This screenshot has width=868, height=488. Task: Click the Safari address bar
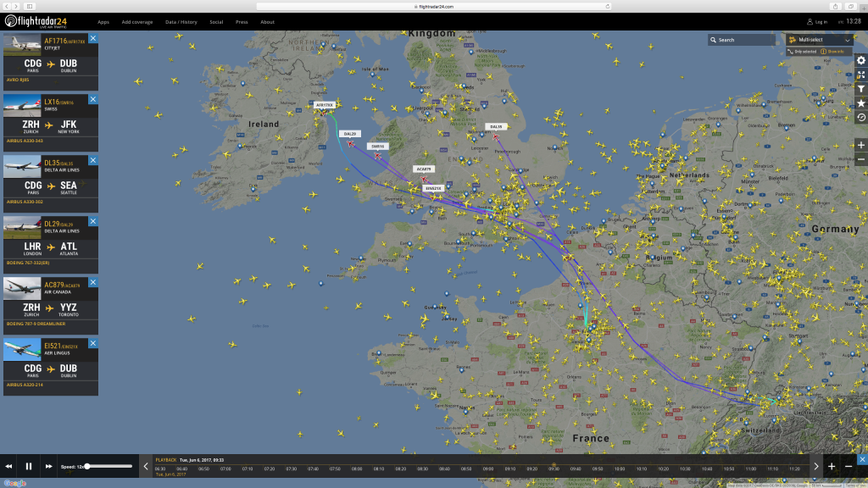click(x=433, y=6)
